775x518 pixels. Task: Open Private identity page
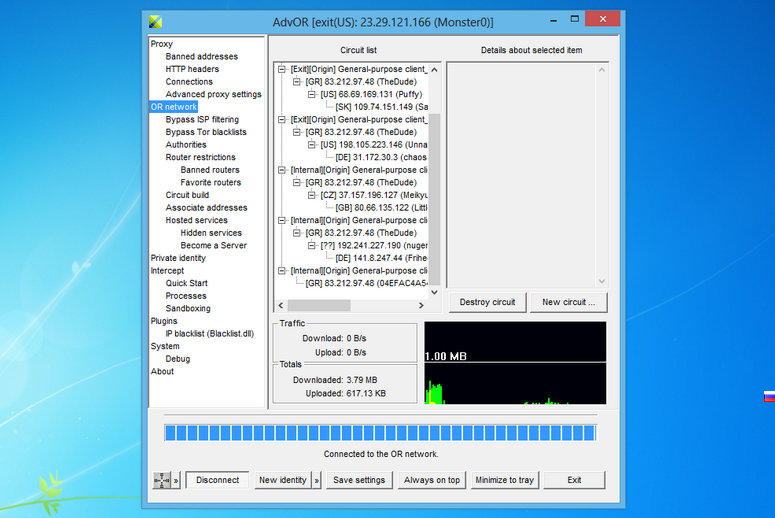(x=178, y=258)
